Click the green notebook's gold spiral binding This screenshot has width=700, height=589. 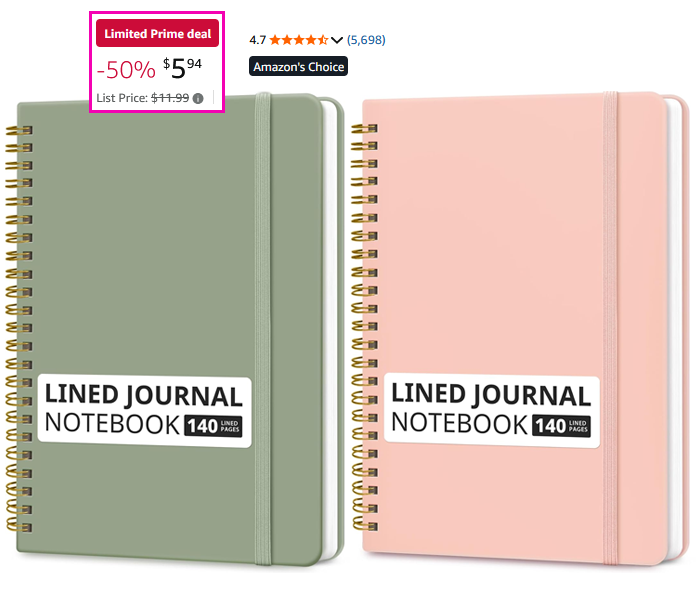(x=19, y=328)
